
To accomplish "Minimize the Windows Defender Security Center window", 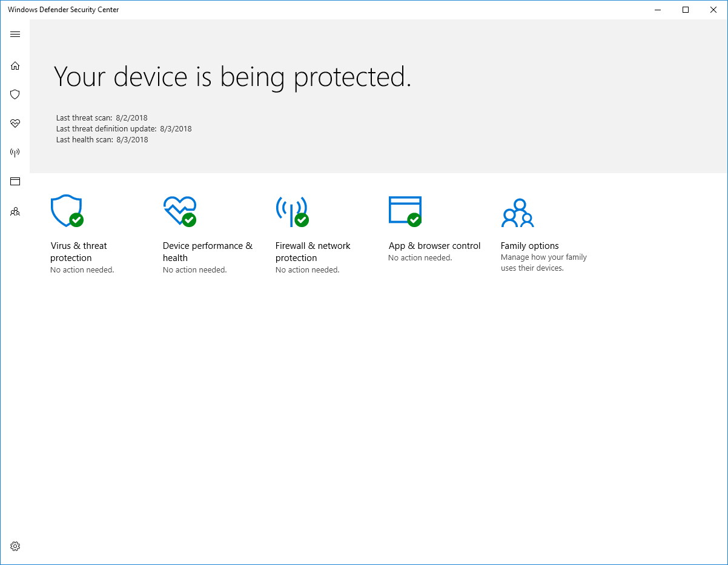I will pyautogui.click(x=658, y=10).
